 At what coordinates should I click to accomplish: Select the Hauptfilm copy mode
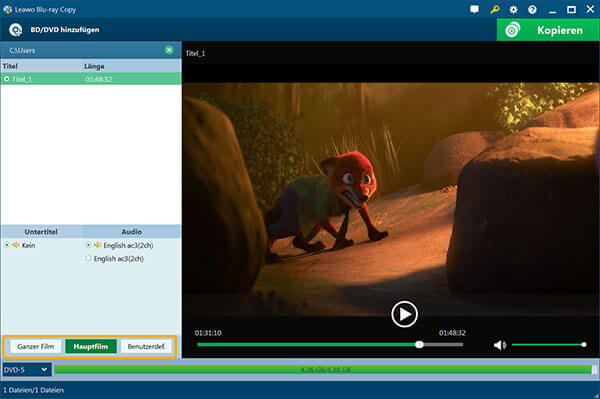tap(91, 347)
